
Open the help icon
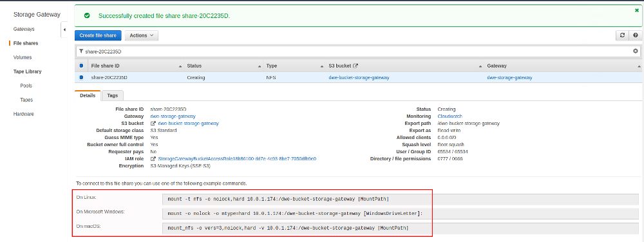coord(636,35)
